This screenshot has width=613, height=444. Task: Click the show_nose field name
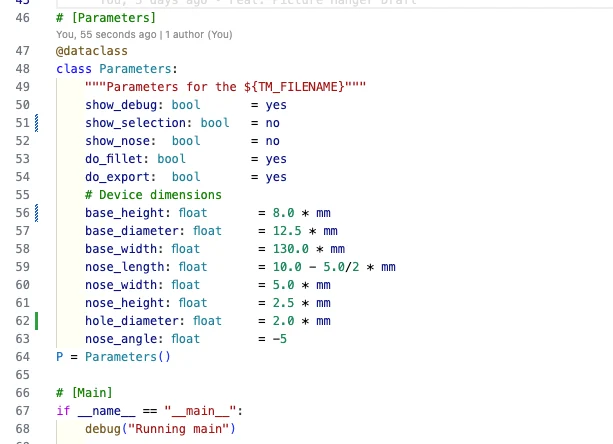117,141
